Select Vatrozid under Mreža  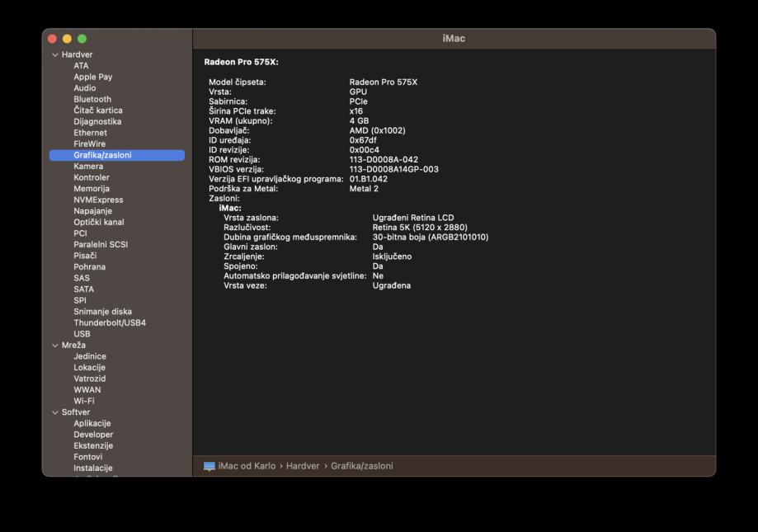point(90,379)
